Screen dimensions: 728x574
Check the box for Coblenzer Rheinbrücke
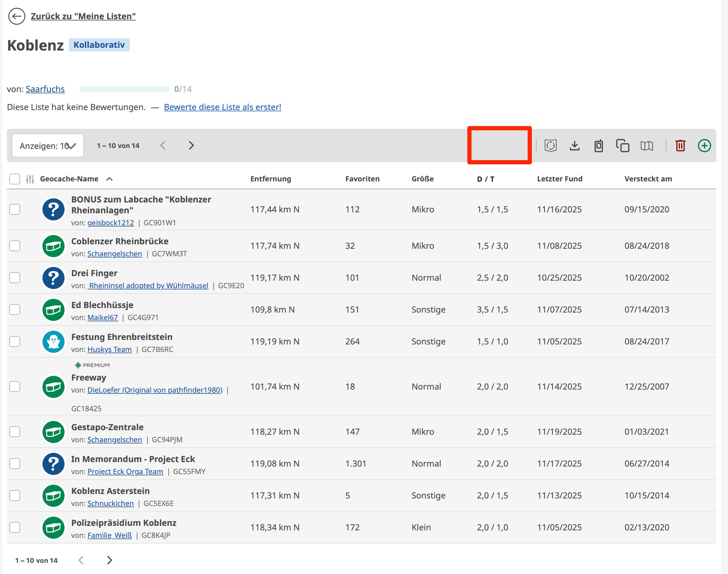[x=15, y=246]
